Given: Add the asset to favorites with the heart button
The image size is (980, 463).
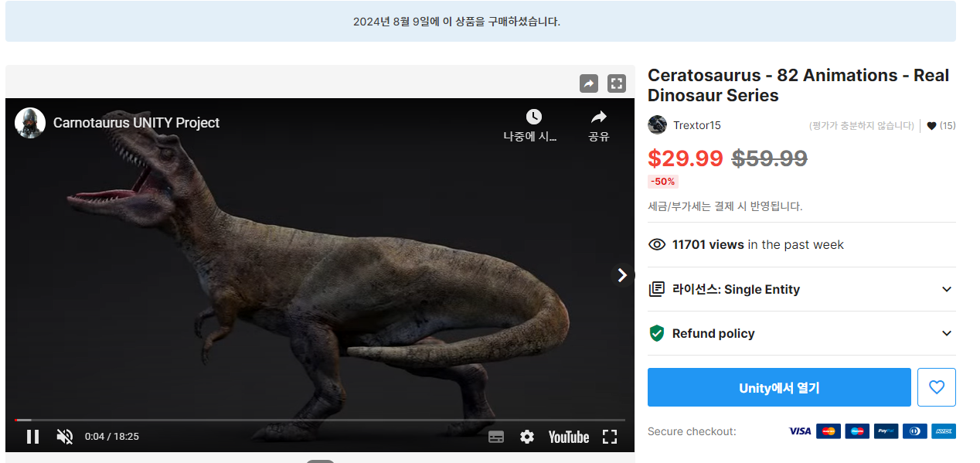Looking at the screenshot, I should (937, 387).
